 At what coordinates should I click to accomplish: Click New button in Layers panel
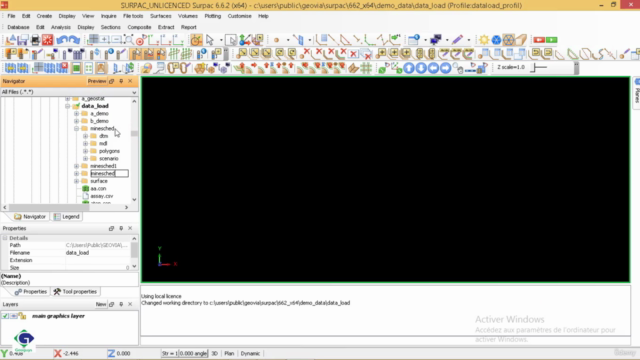point(100,304)
